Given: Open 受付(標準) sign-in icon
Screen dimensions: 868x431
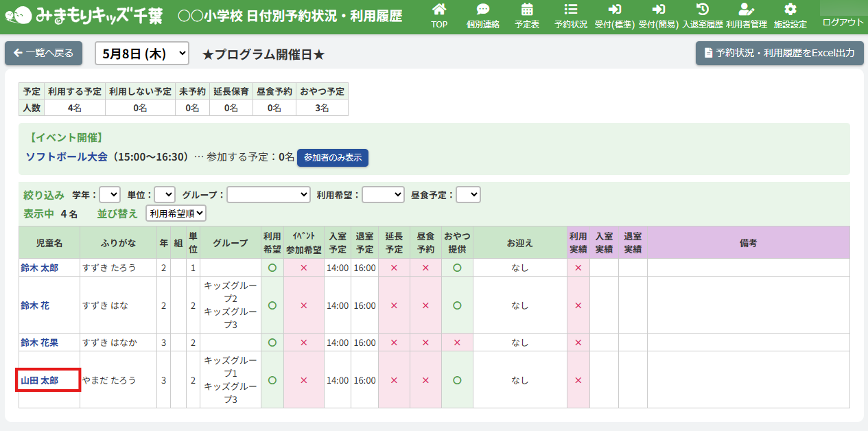Looking at the screenshot, I should pyautogui.click(x=614, y=10).
